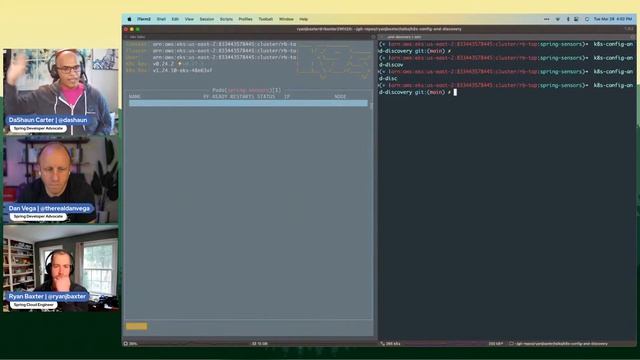Click the DaShaun Carter | @dashaun name label
This screenshot has width=640, height=360.
[x=48, y=120]
